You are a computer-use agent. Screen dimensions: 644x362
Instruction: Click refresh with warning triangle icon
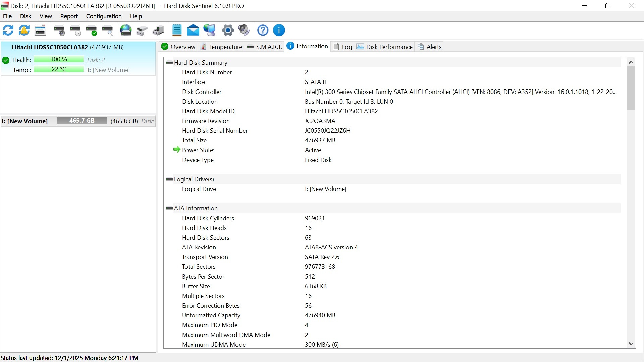[24, 30]
